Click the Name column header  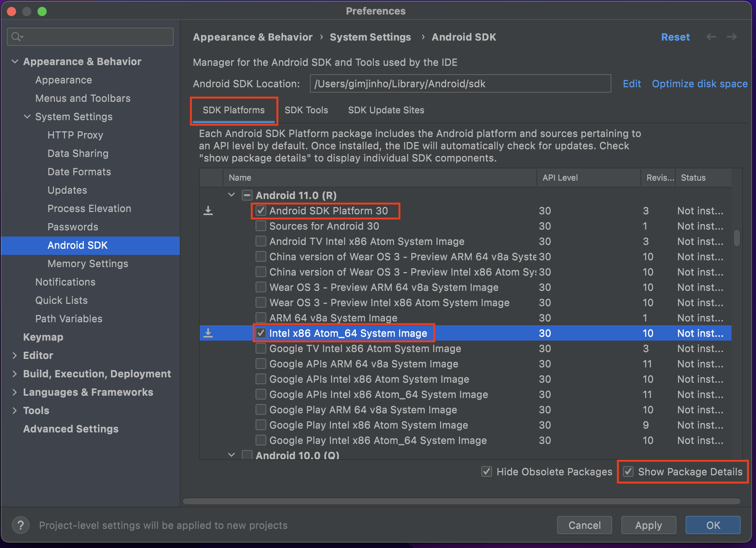[380, 178]
